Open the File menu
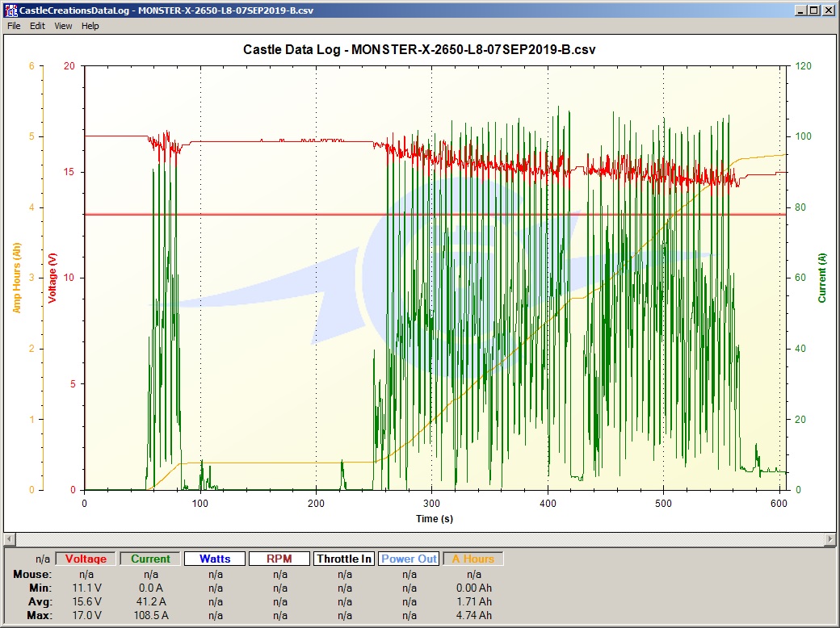 coord(14,26)
